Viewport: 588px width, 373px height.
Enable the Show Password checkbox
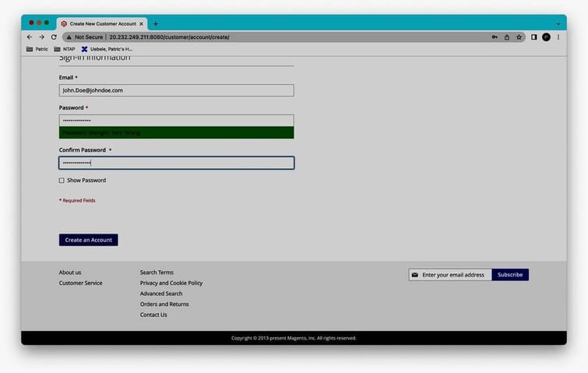[x=62, y=181]
